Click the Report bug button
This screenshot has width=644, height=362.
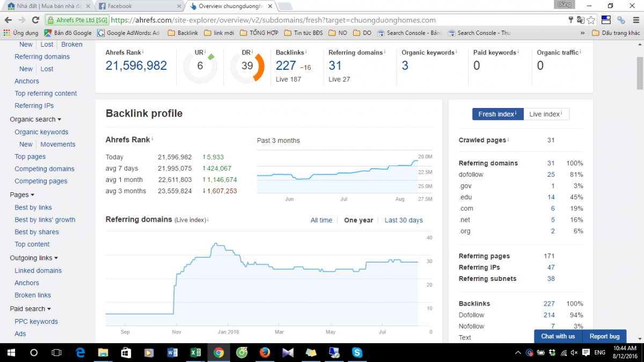(605, 336)
